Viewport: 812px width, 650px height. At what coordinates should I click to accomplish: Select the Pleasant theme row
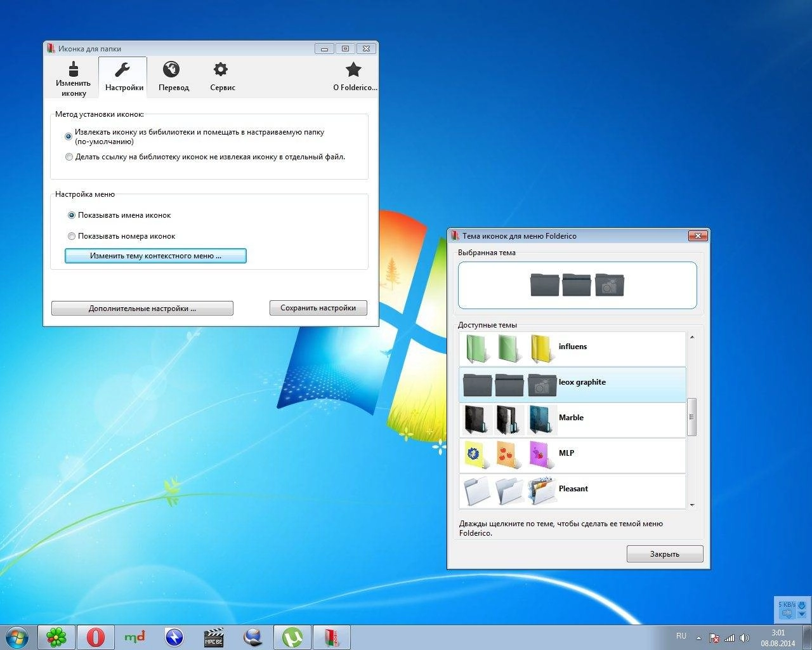(x=572, y=491)
